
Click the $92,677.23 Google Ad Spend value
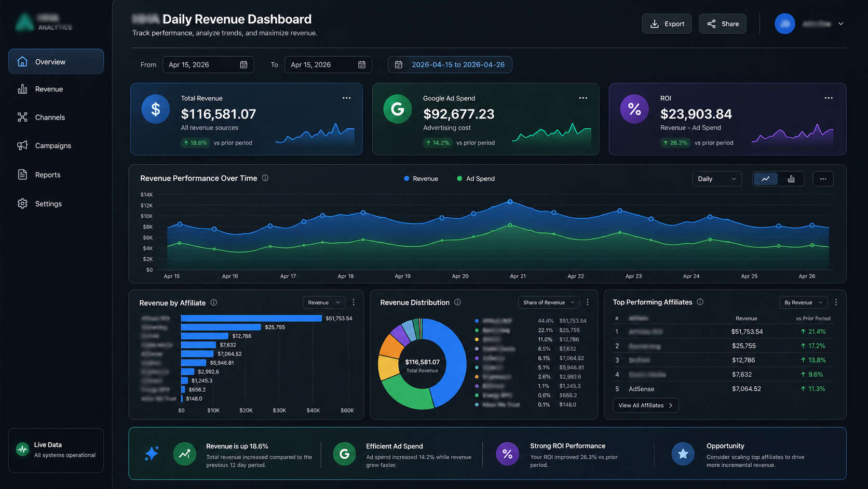pos(459,114)
